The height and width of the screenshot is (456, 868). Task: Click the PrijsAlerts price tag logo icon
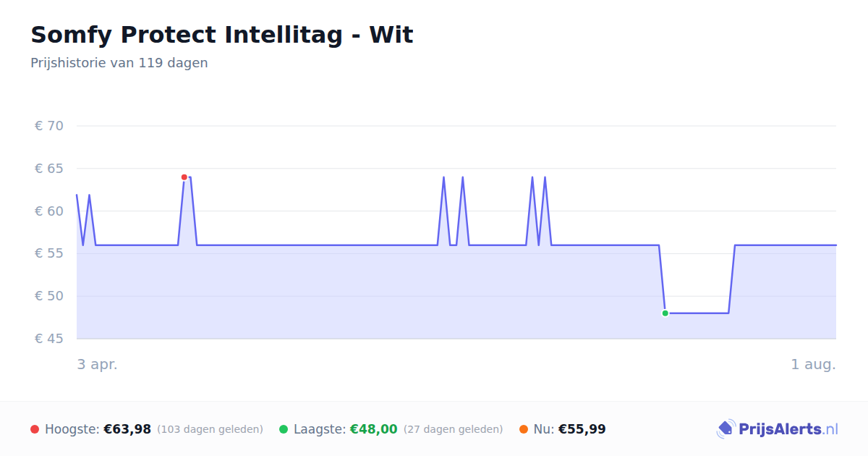click(726, 429)
